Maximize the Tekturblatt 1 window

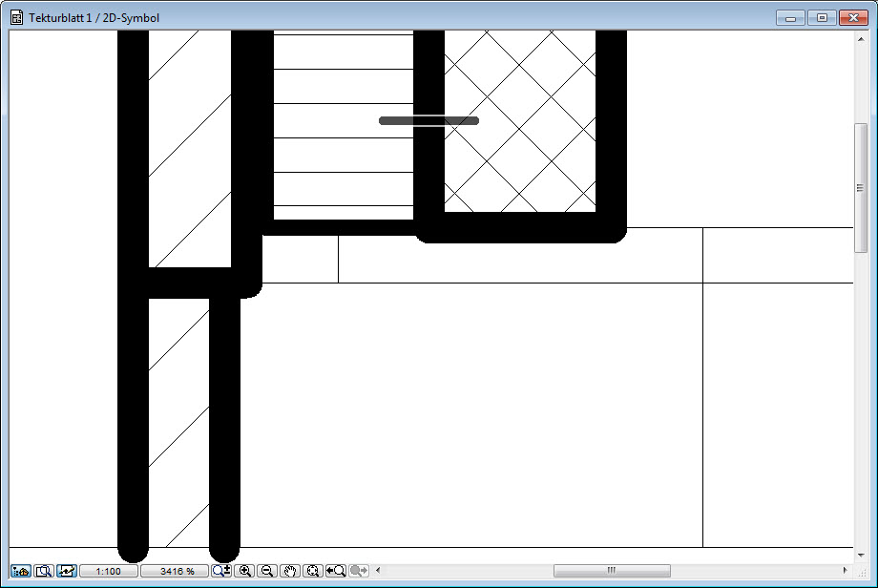[x=822, y=18]
